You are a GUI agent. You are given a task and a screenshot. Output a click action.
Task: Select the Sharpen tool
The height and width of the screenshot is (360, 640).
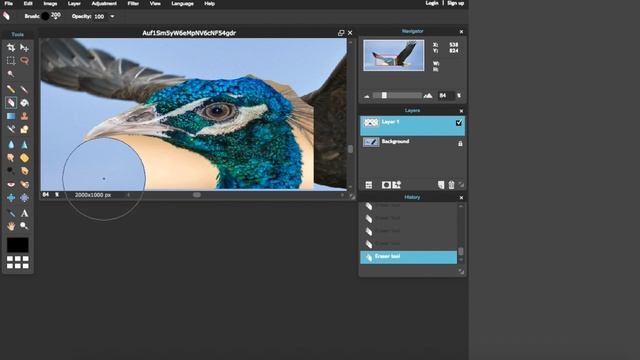point(24,144)
